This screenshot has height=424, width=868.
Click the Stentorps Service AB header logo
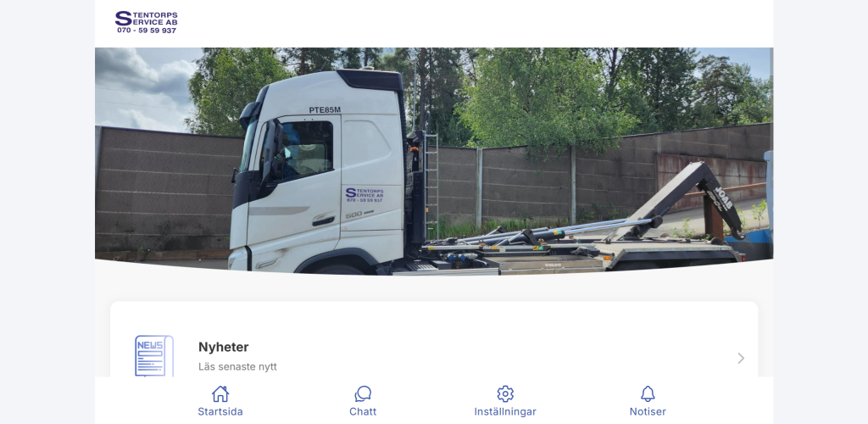coord(146,22)
